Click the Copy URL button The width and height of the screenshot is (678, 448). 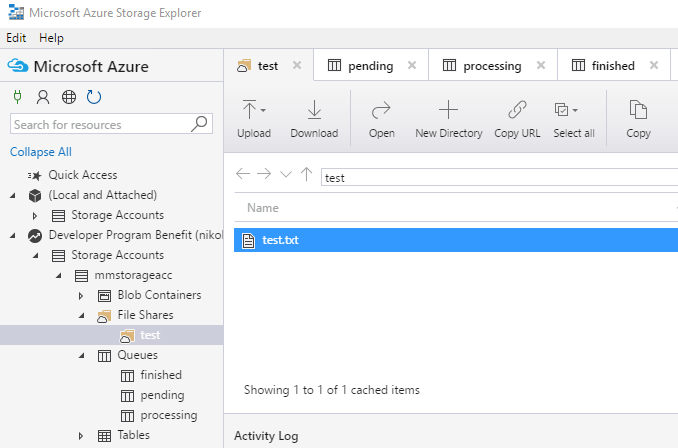point(517,118)
